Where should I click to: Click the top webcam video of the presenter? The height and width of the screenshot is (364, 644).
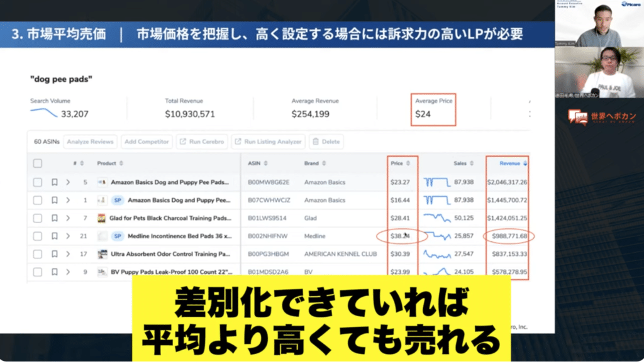[599, 23]
